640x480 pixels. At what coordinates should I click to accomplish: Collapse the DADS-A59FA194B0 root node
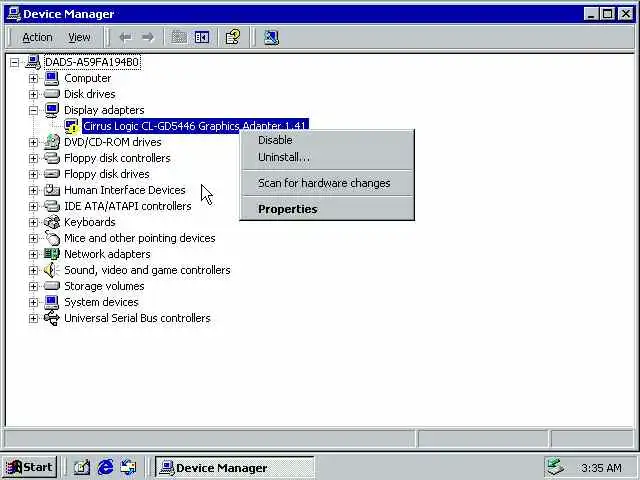click(15, 62)
